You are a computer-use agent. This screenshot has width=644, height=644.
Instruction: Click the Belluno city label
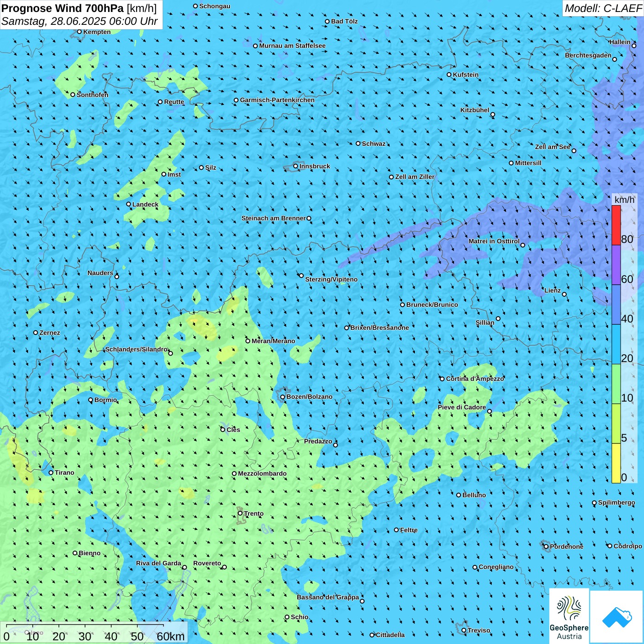pos(474,495)
